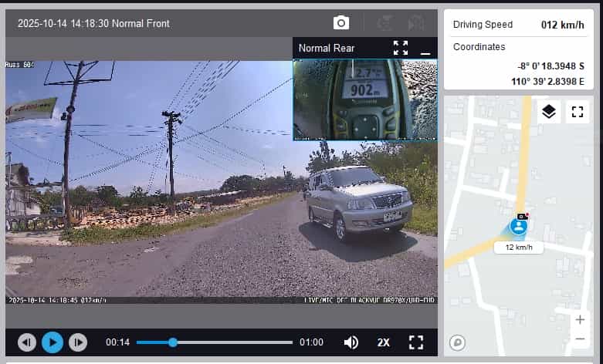Screen dimensions: 603x364
Task: Zoom out on the map
Action: tap(580, 339)
